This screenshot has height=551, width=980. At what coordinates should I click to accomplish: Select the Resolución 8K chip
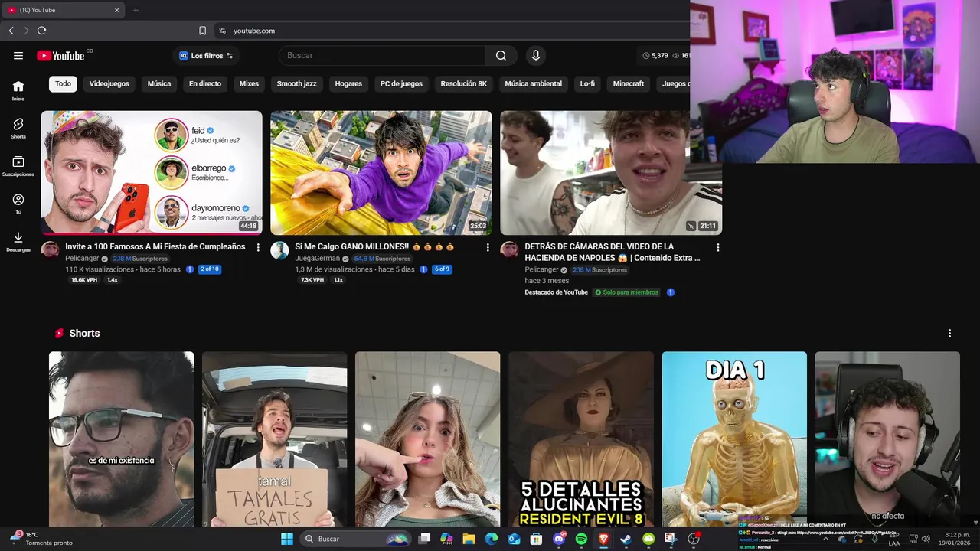(464, 83)
